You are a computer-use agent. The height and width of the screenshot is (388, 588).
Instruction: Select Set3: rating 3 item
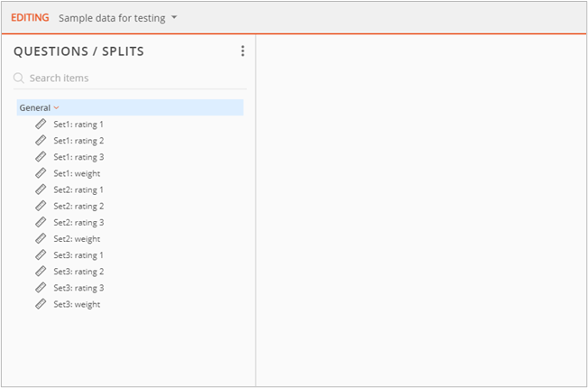coord(78,288)
